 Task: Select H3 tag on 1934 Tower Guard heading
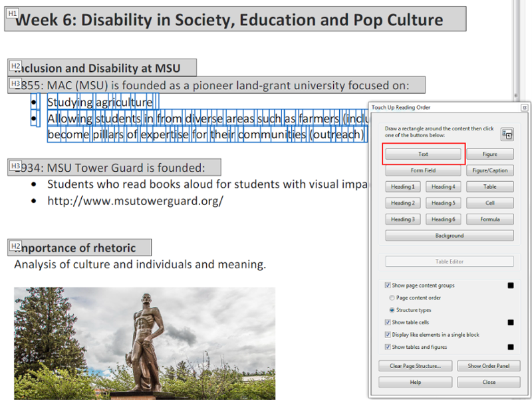click(x=15, y=166)
